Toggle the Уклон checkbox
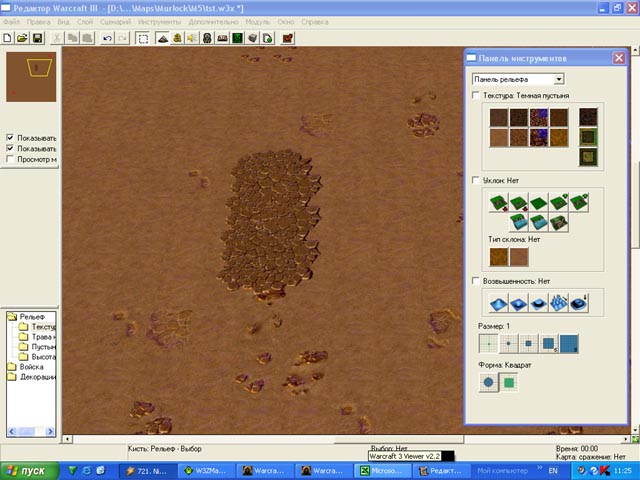The width and height of the screenshot is (640, 480). (x=476, y=180)
